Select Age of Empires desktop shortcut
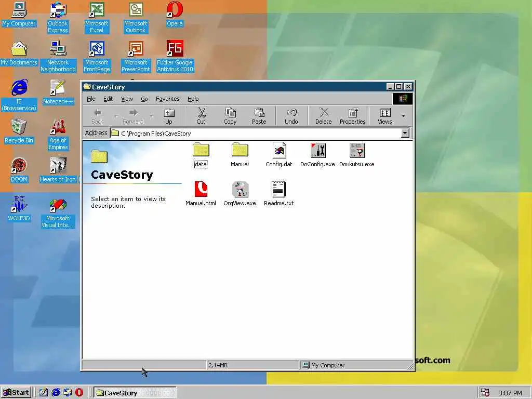 point(58,135)
